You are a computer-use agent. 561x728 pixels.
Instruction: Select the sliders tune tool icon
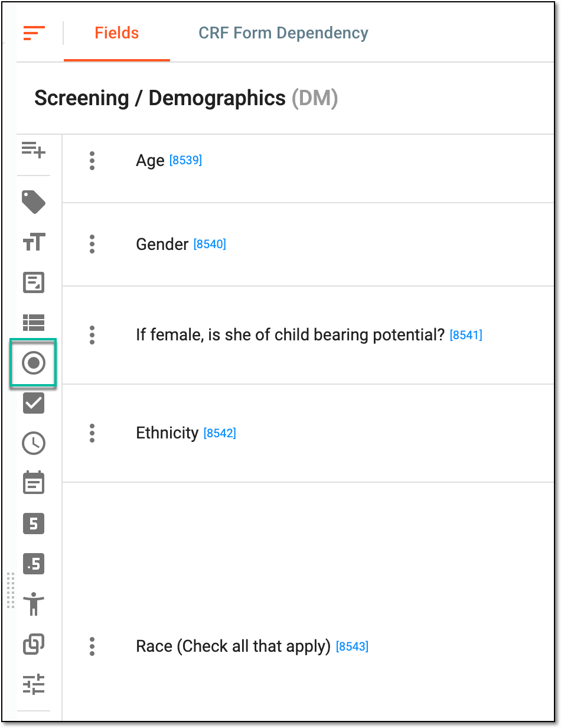[x=34, y=684]
